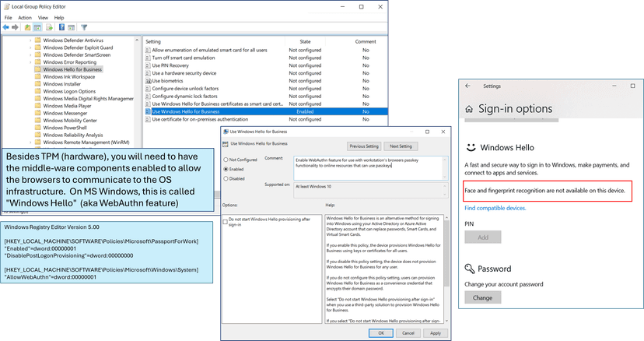Open the Action menu
Screen dimensions: 644x341
24,16
